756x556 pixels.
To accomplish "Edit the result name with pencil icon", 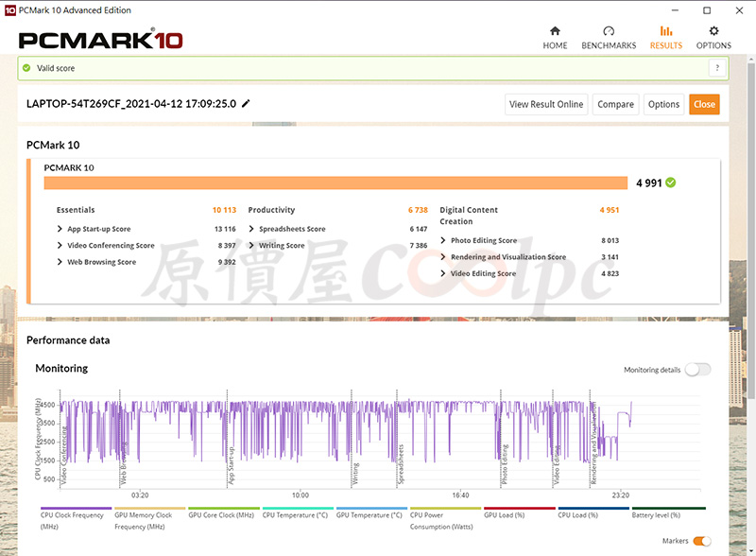I will pyautogui.click(x=246, y=103).
